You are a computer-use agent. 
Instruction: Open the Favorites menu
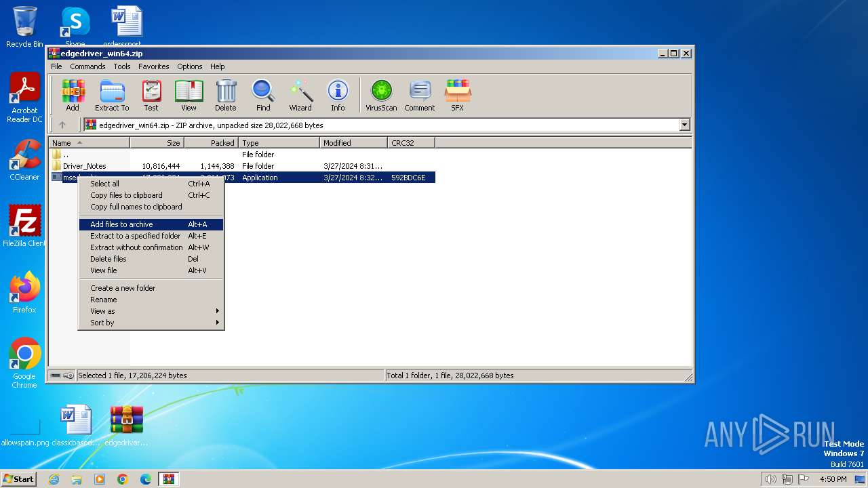pos(154,66)
